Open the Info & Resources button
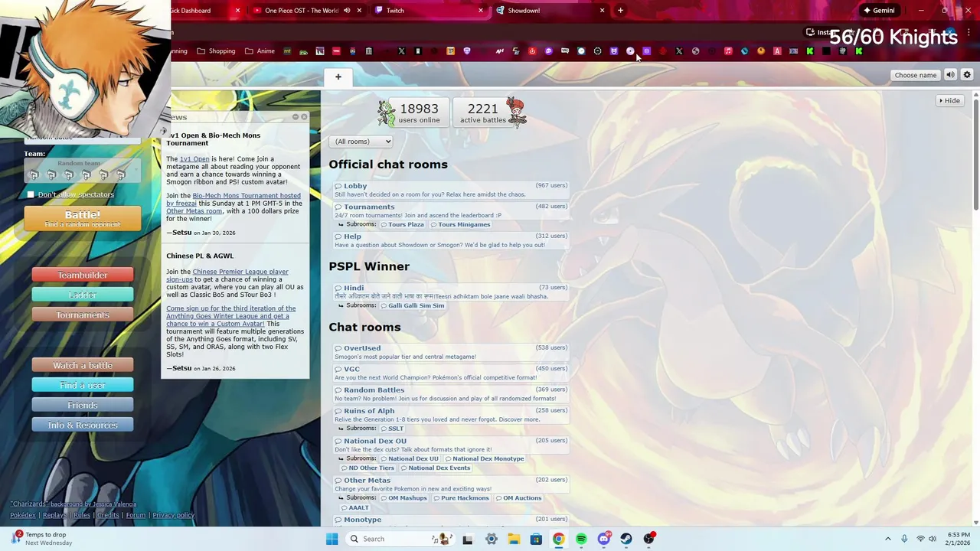Screen dimensions: 980x551 [x=83, y=425]
